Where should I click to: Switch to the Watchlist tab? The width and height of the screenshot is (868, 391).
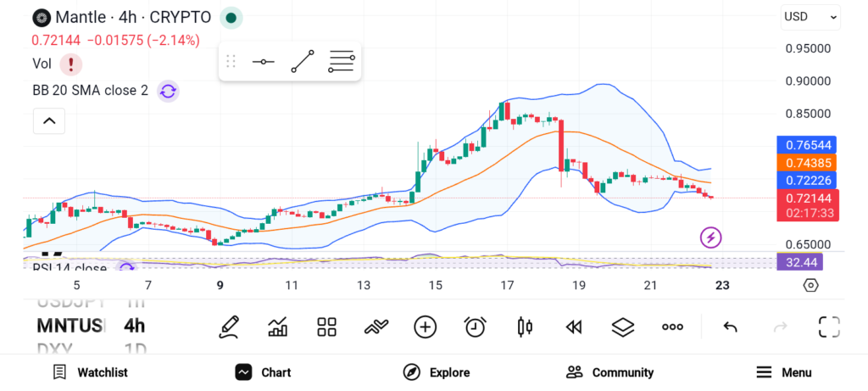90,372
